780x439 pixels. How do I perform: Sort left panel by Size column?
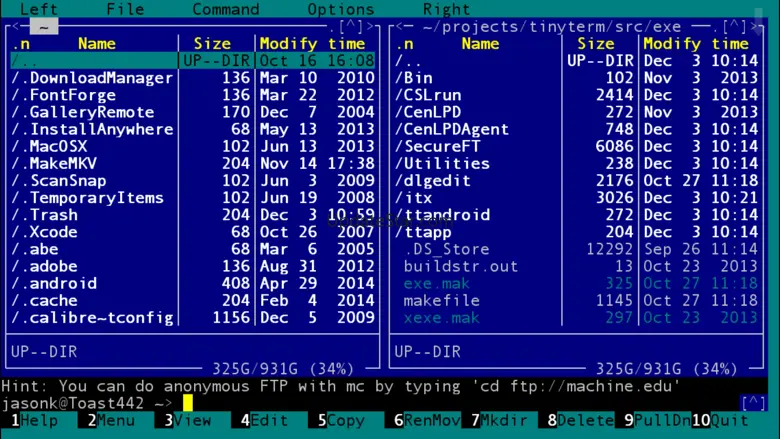pyautogui.click(x=212, y=44)
